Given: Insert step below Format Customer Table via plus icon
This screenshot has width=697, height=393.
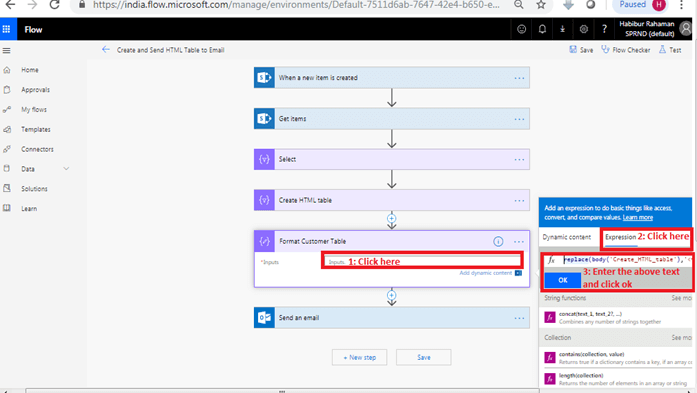Looking at the screenshot, I should click(391, 295).
